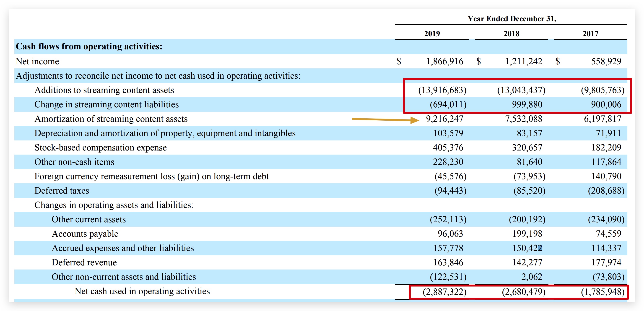Click the Amortization of streaming content assets label

pos(111,119)
